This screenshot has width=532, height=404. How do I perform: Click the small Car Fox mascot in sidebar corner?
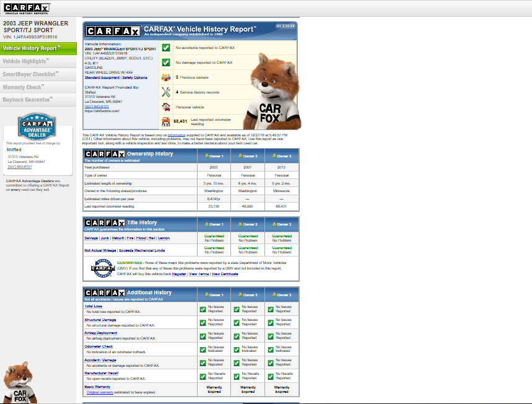(19, 382)
